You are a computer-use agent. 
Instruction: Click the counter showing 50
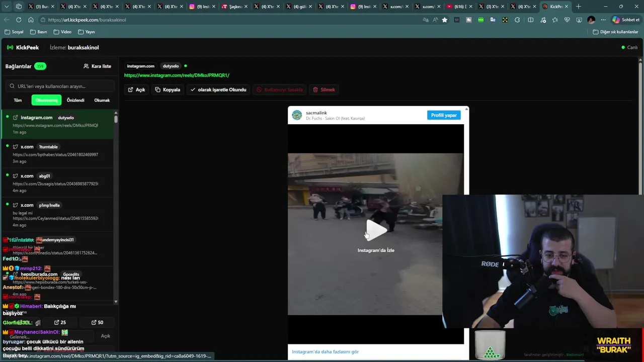click(x=97, y=322)
